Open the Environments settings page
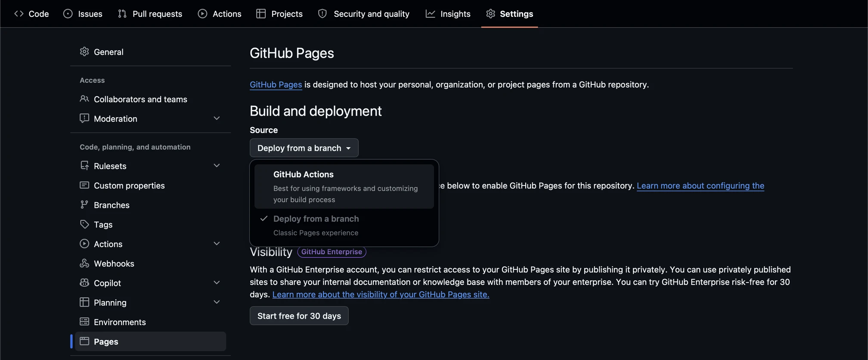This screenshot has width=868, height=360. (x=150, y=322)
